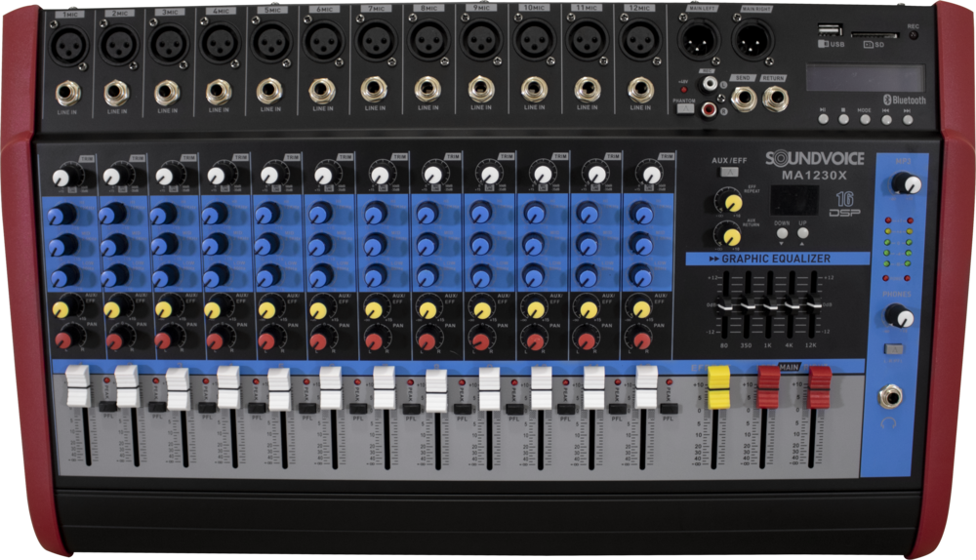Click the MODE button under the display
Image resolution: width=976 pixels, height=560 pixels.
click(x=865, y=118)
